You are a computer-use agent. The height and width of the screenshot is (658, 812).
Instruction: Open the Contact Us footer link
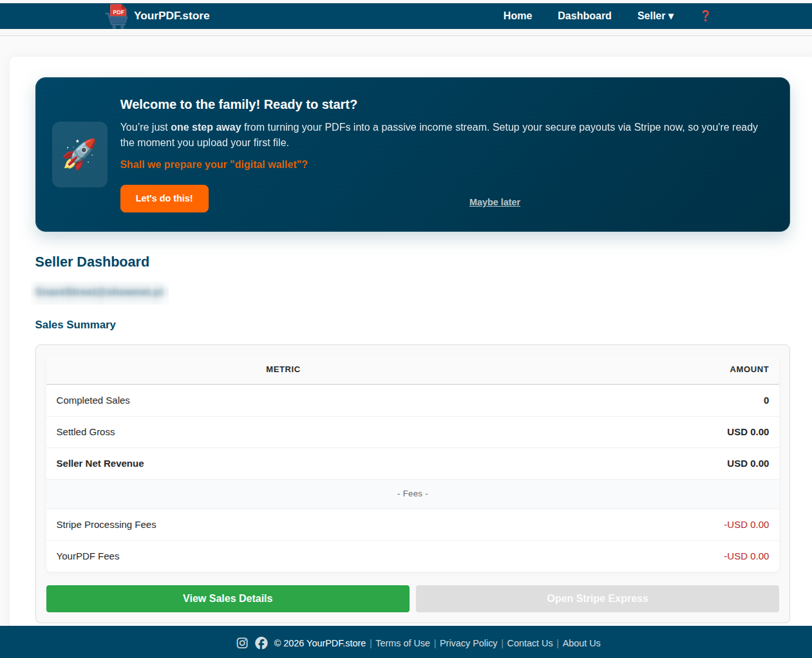[530, 643]
